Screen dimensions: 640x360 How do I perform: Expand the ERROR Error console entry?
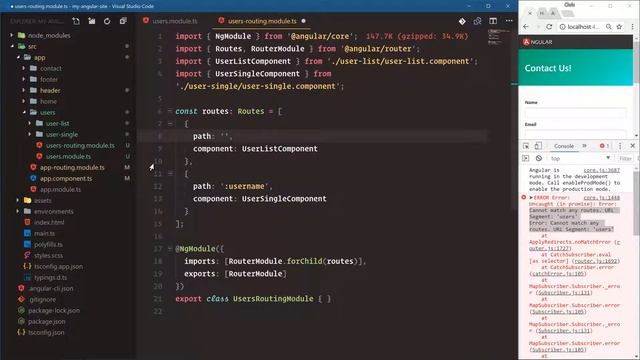click(x=531, y=198)
